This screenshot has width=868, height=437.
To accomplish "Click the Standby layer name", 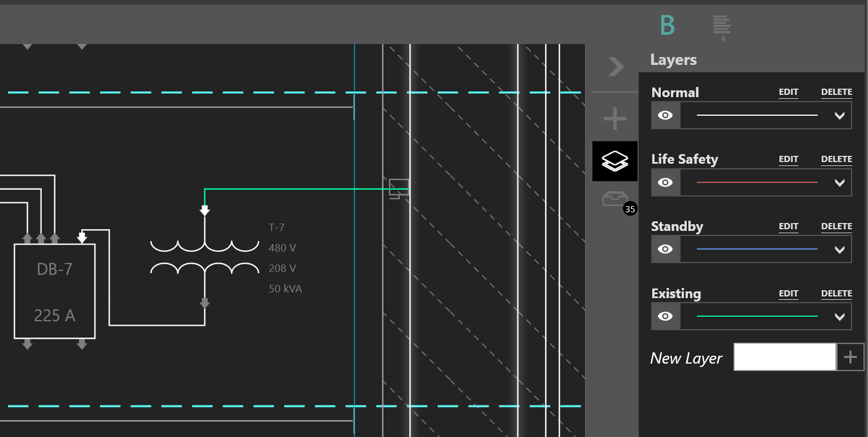I will tap(677, 226).
